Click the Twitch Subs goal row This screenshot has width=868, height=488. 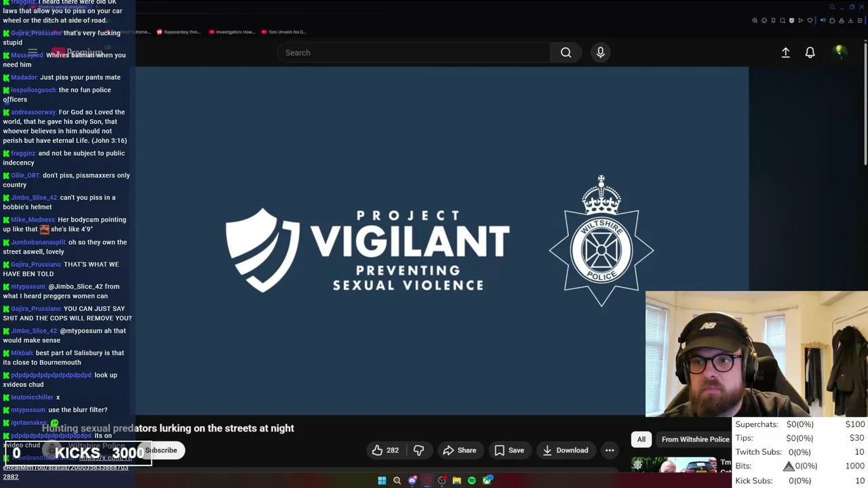pos(800,452)
